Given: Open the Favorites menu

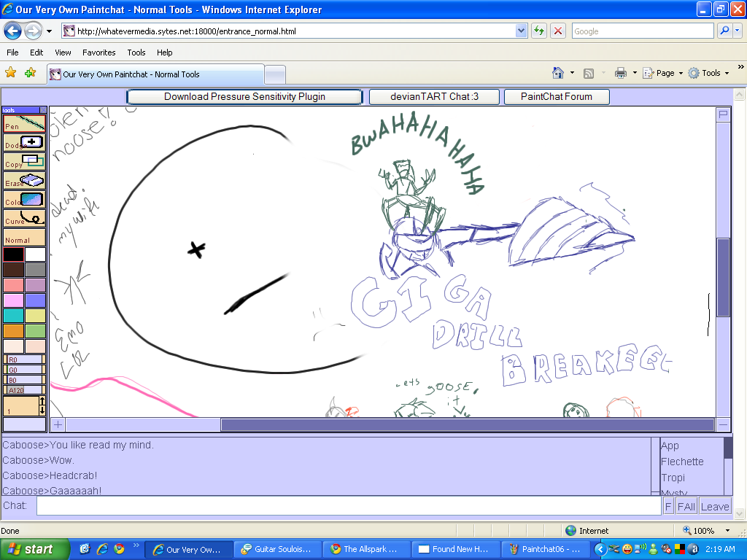Looking at the screenshot, I should click(x=98, y=52).
